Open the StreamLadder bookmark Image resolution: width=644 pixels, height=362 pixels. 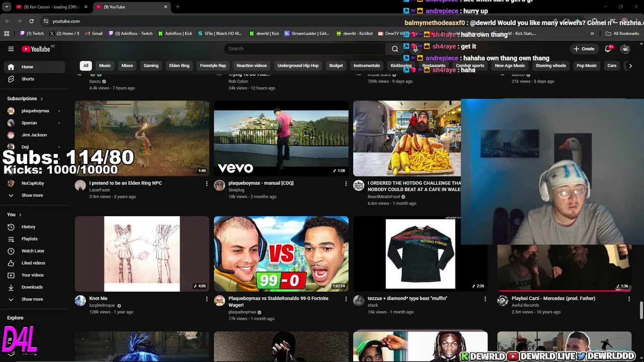coord(307,34)
